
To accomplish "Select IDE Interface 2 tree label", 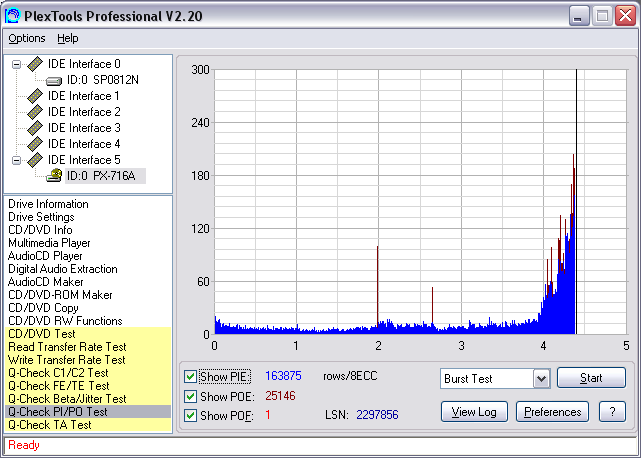I will click(x=84, y=112).
